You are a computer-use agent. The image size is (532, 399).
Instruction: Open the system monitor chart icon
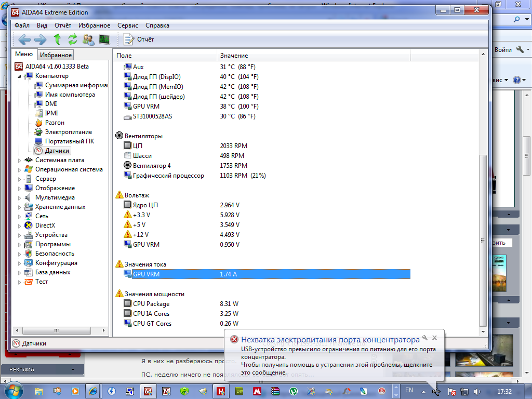tap(104, 39)
